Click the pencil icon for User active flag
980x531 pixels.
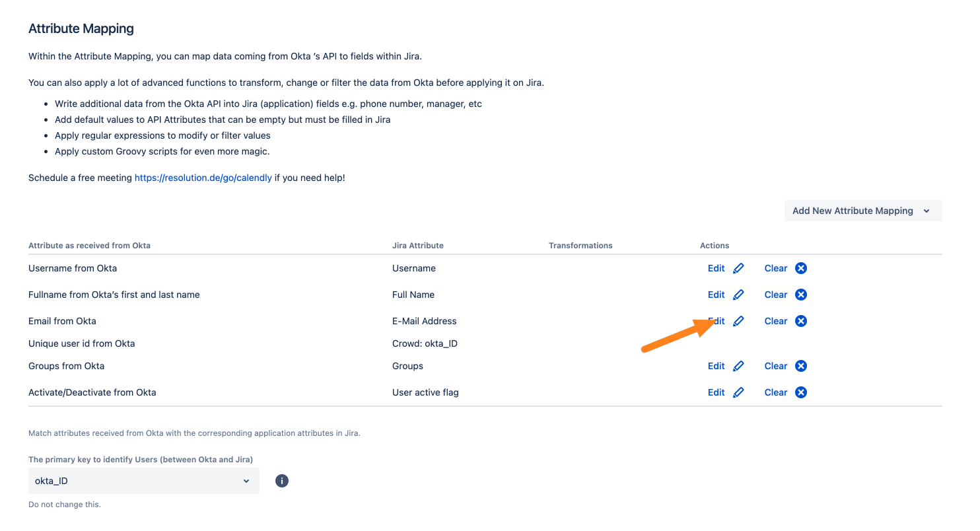738,392
